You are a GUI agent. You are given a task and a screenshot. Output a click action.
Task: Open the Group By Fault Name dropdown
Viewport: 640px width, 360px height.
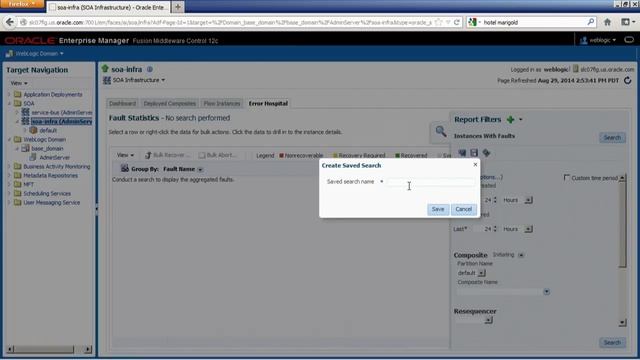click(x=200, y=169)
